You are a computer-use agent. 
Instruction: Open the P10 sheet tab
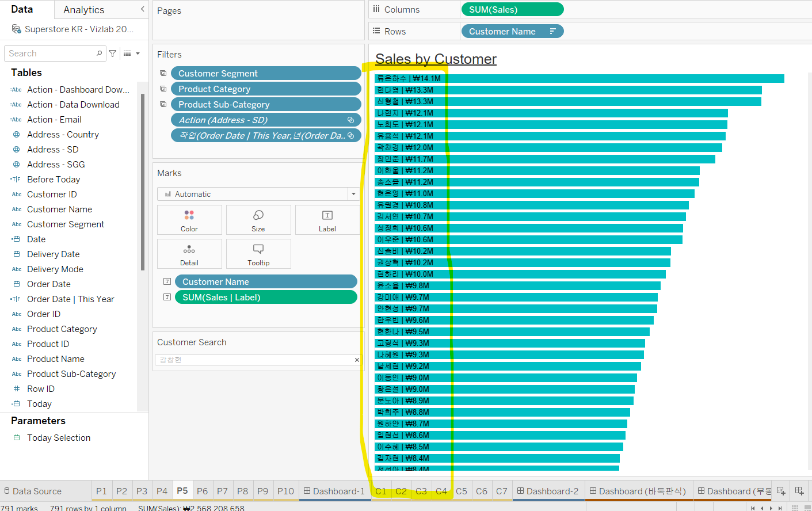click(x=285, y=491)
